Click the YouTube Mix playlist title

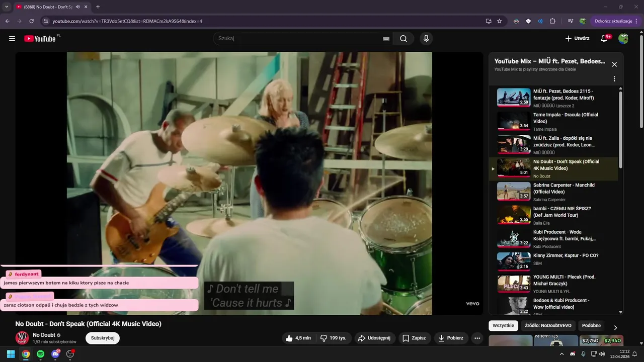549,61
